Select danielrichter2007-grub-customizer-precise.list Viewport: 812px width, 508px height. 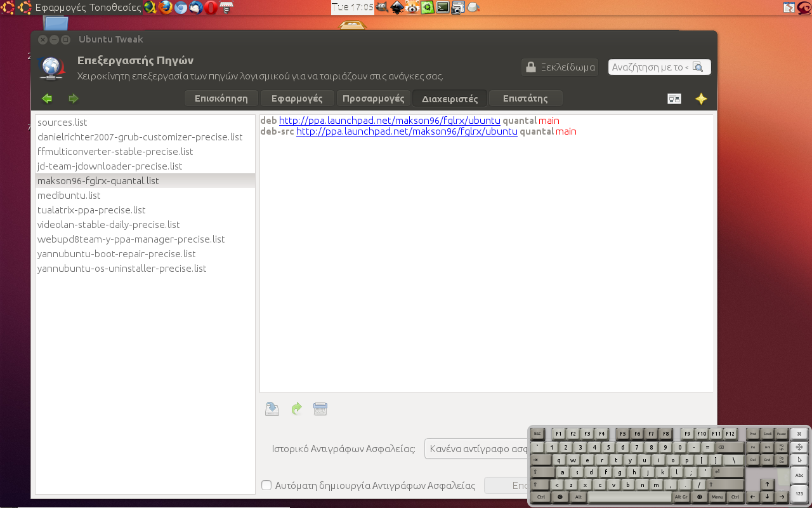tap(145, 137)
